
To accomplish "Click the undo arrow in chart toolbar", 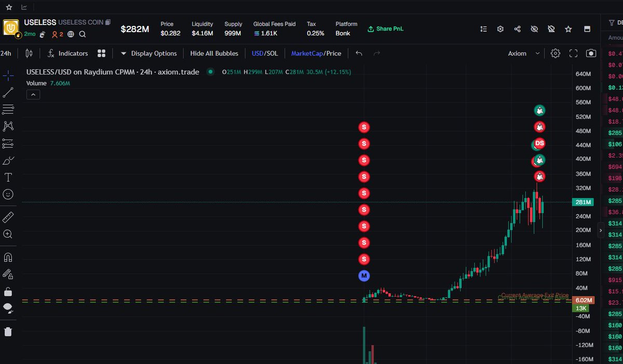I will (x=359, y=53).
